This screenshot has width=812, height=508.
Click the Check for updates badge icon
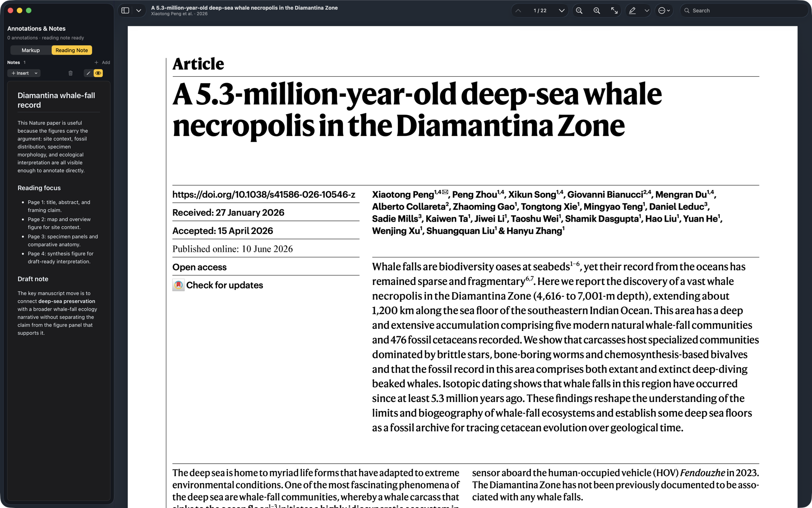pyautogui.click(x=178, y=285)
